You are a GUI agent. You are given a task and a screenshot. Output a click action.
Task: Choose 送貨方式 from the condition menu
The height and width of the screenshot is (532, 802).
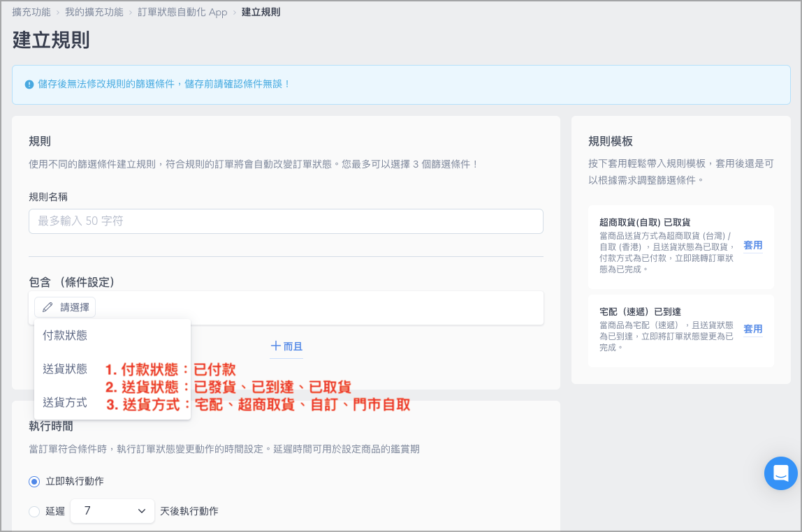65,402
